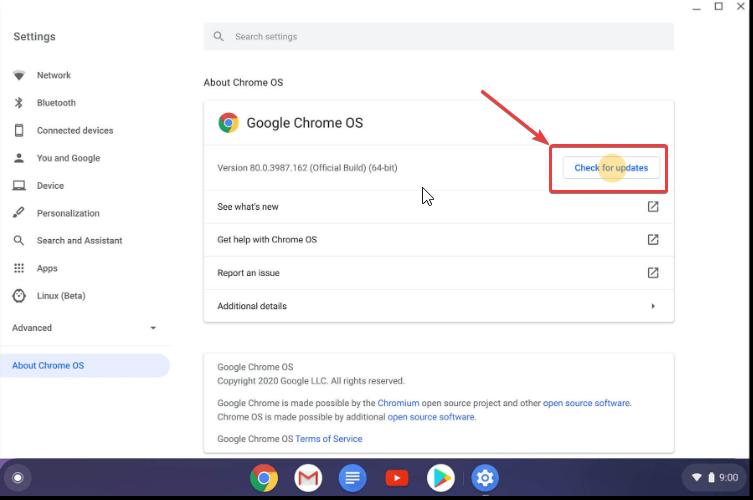This screenshot has width=753, height=500.
Task: Click the Personalization brush icon
Action: point(19,213)
